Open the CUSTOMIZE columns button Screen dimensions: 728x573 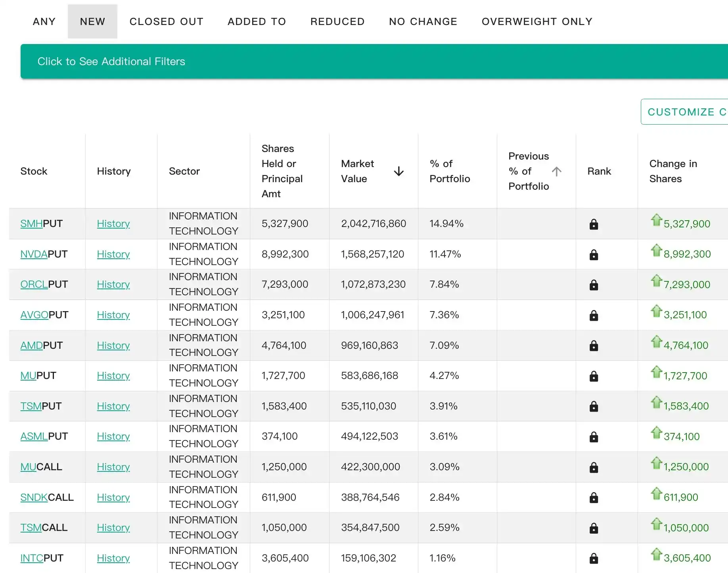(684, 112)
